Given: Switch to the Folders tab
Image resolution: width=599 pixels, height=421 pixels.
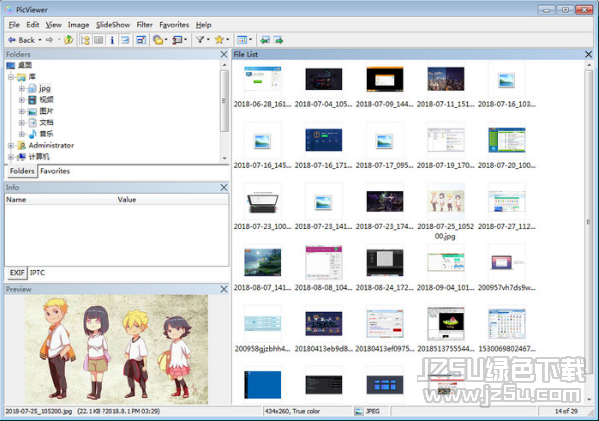Looking at the screenshot, I should point(22,171).
